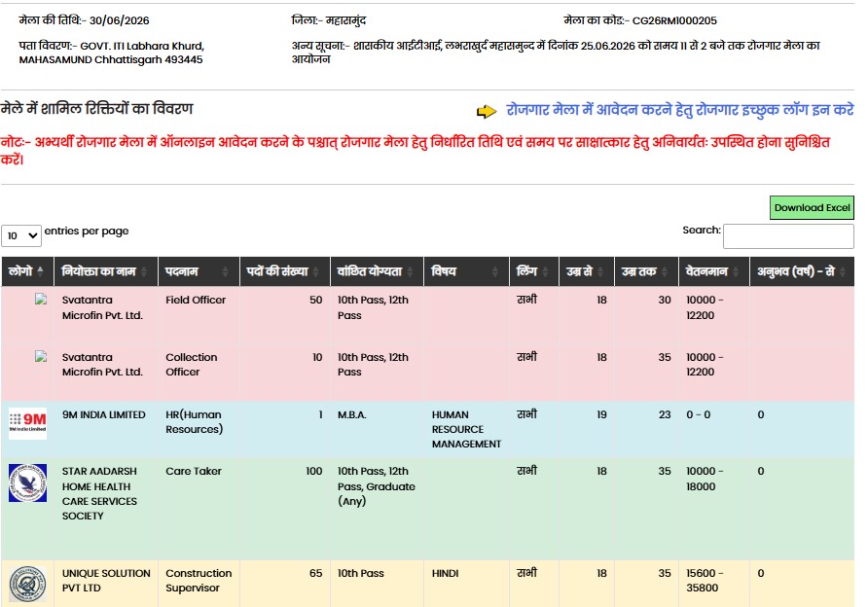Click the Download Excel button
Screen dimensions: 868x607
click(x=812, y=207)
